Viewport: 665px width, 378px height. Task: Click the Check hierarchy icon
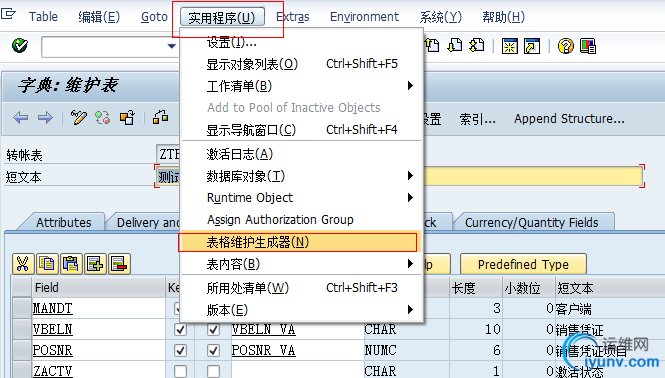click(160, 117)
